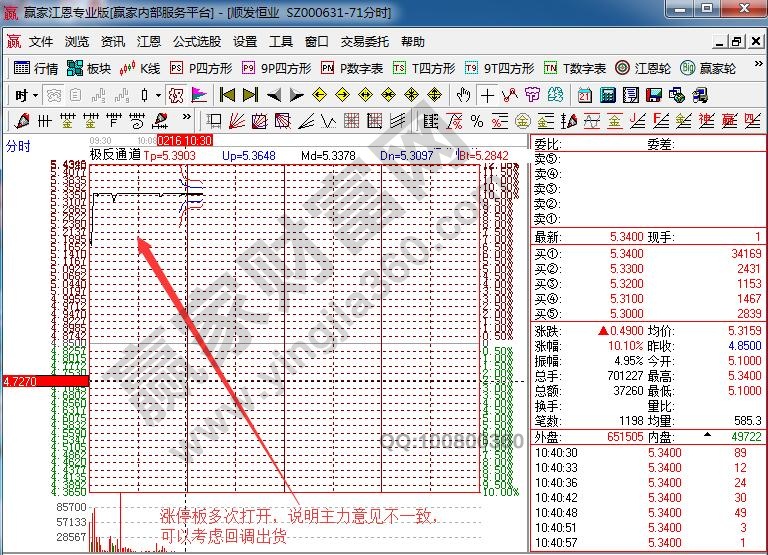Open the 交易委托 menu

pyautogui.click(x=365, y=42)
